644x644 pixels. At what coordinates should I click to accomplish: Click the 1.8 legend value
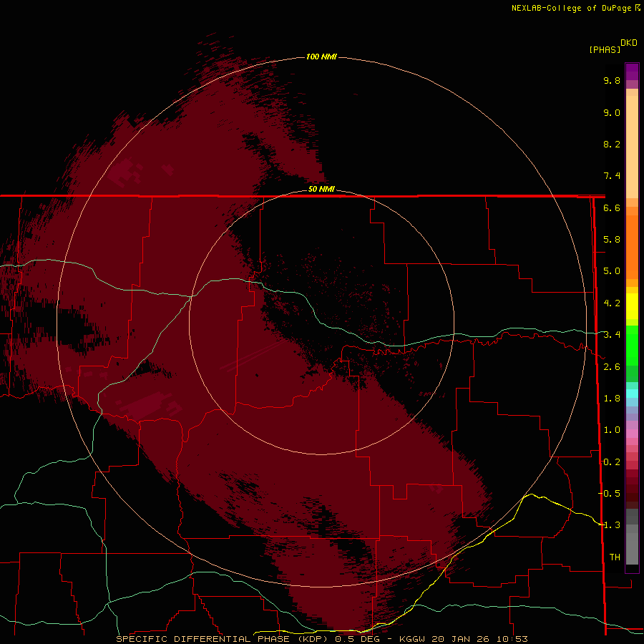point(612,399)
